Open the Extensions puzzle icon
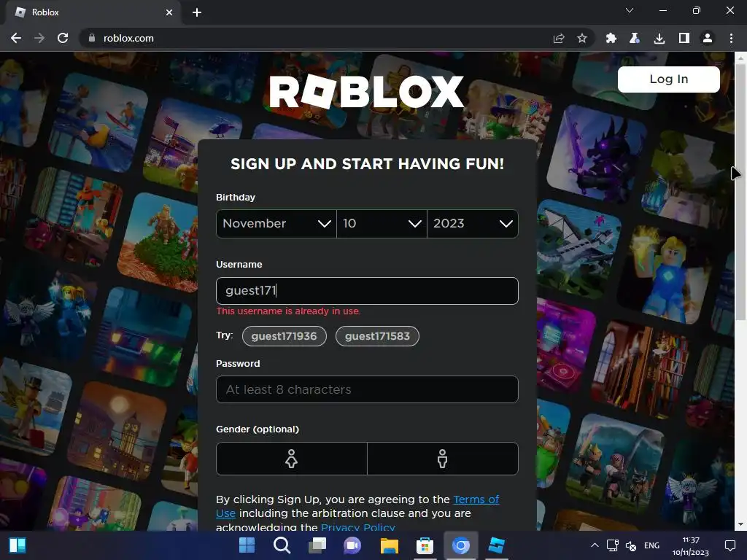 click(611, 38)
